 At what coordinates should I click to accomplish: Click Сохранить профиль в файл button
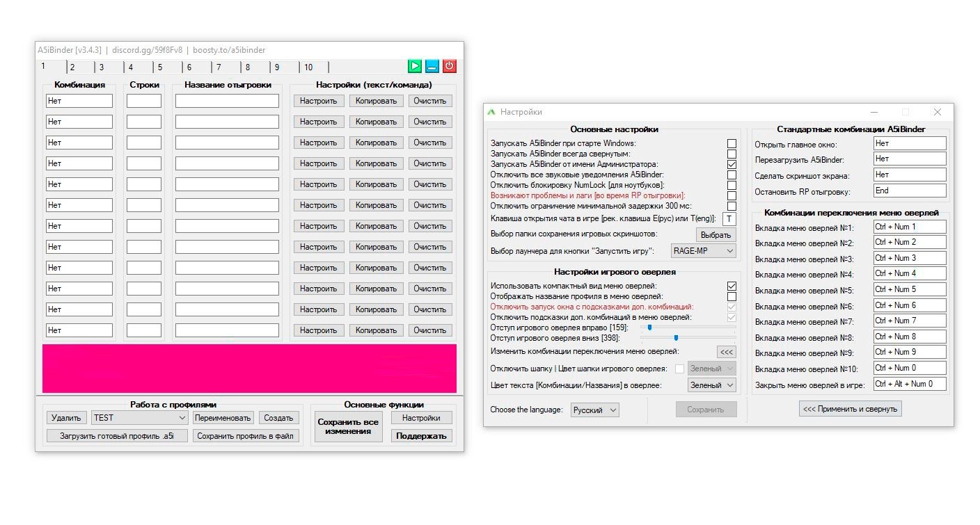pyautogui.click(x=246, y=436)
